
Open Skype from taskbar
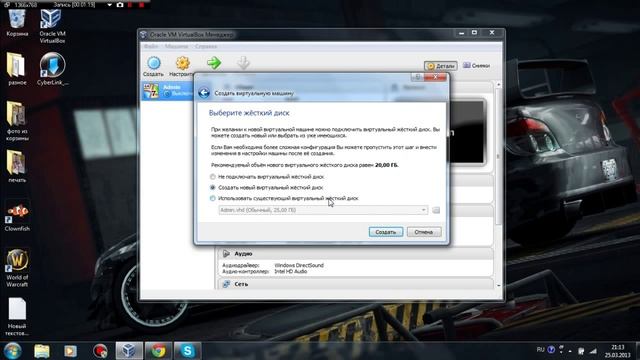(187, 351)
